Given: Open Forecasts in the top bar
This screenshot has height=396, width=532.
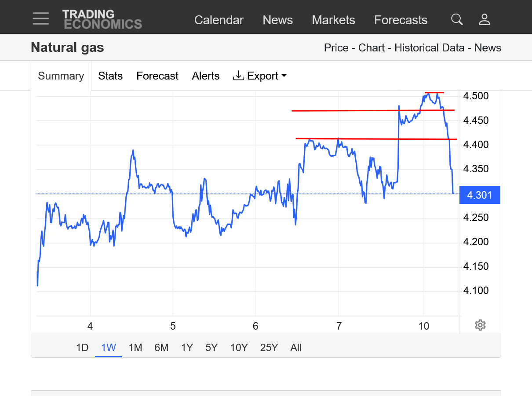Looking at the screenshot, I should click(x=401, y=20).
